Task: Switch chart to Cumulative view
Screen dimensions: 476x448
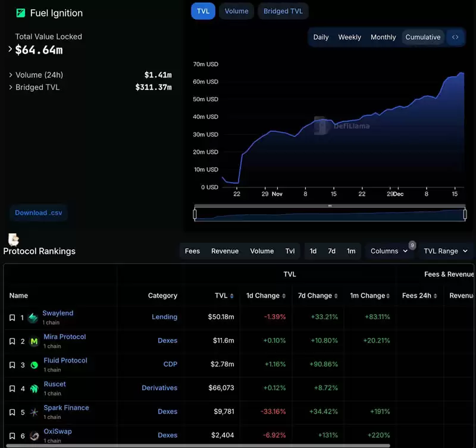Action: (x=422, y=37)
